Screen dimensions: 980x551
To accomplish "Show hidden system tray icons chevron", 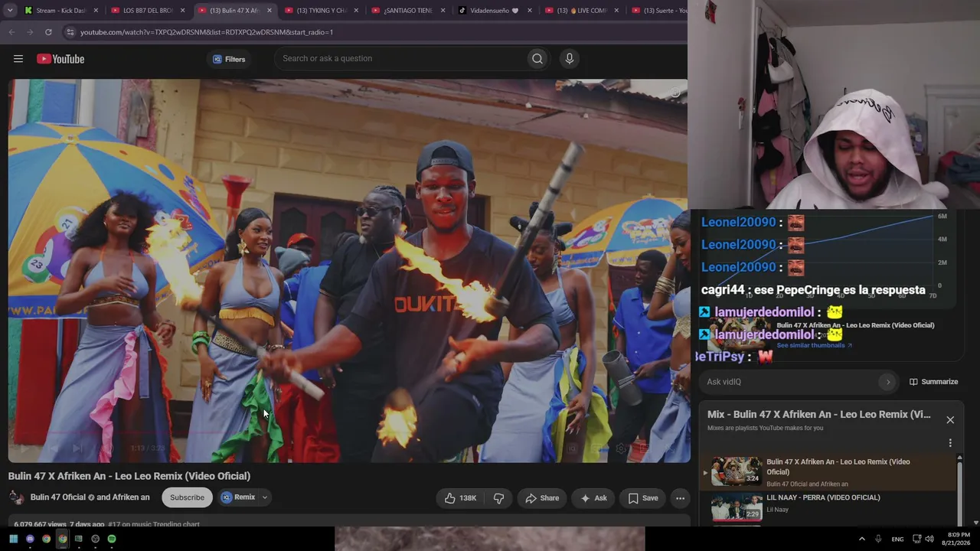I will pyautogui.click(x=861, y=539).
